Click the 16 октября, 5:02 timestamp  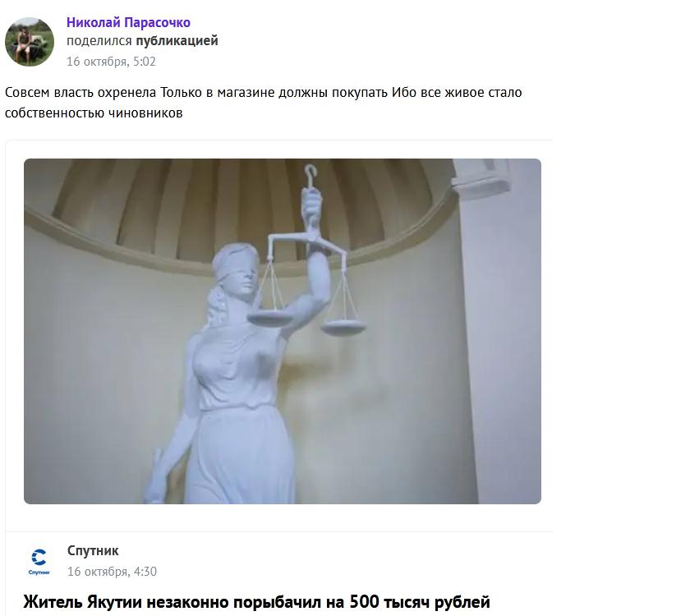click(x=111, y=61)
